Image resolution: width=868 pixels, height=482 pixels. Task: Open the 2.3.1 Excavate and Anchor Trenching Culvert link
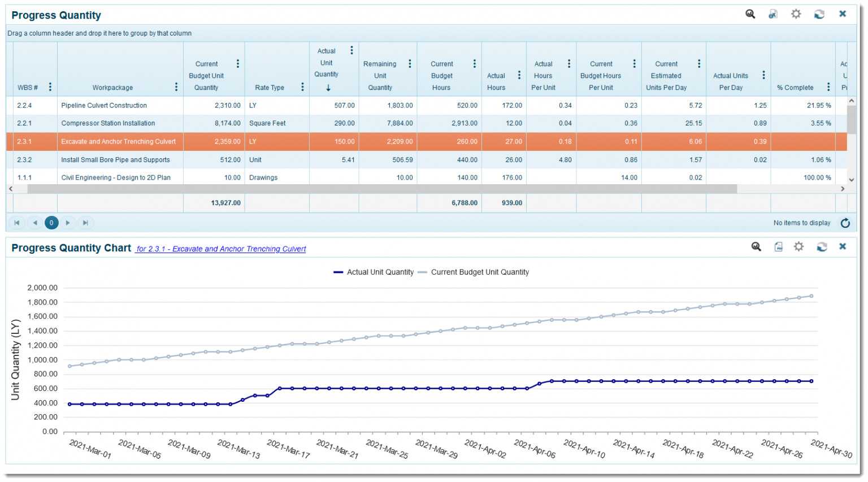pos(222,249)
